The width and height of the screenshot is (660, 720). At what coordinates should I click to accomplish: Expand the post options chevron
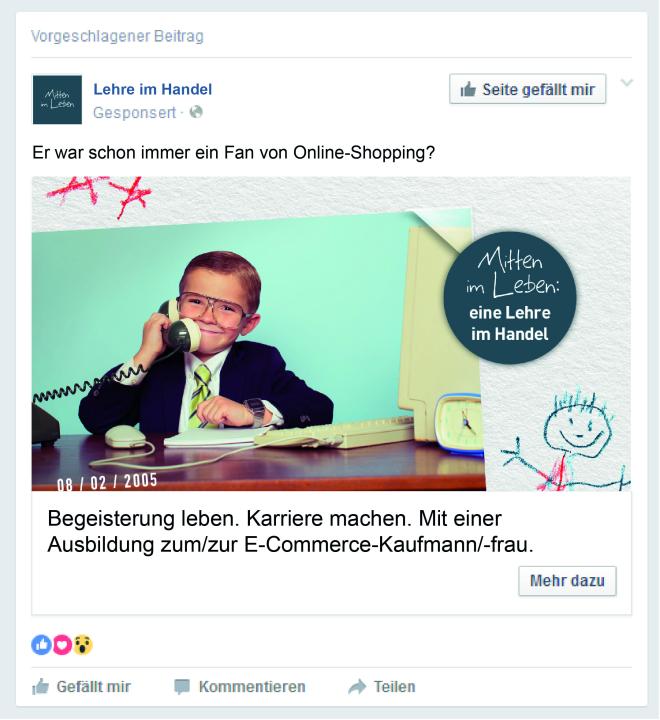626,83
